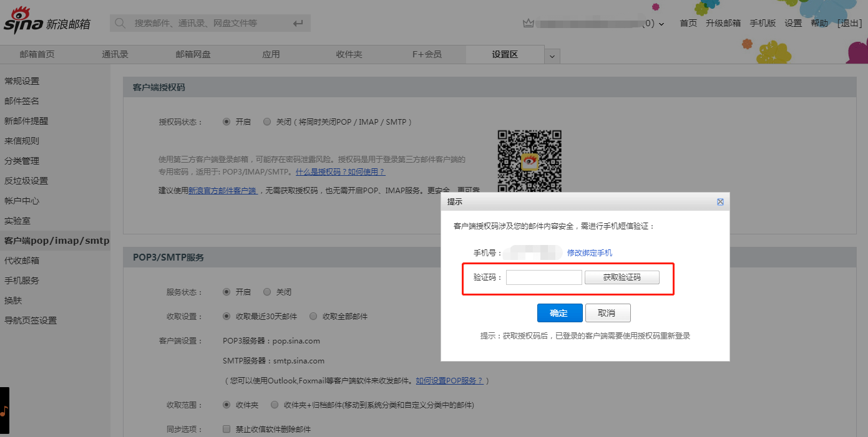Click the 首页 header link
The image size is (868, 437).
point(688,23)
